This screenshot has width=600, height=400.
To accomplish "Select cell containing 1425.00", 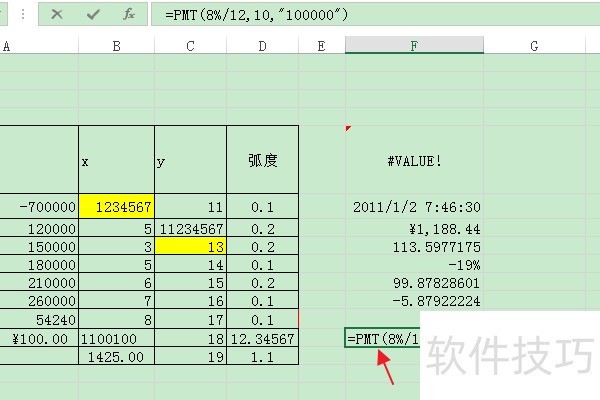I will point(116,356).
